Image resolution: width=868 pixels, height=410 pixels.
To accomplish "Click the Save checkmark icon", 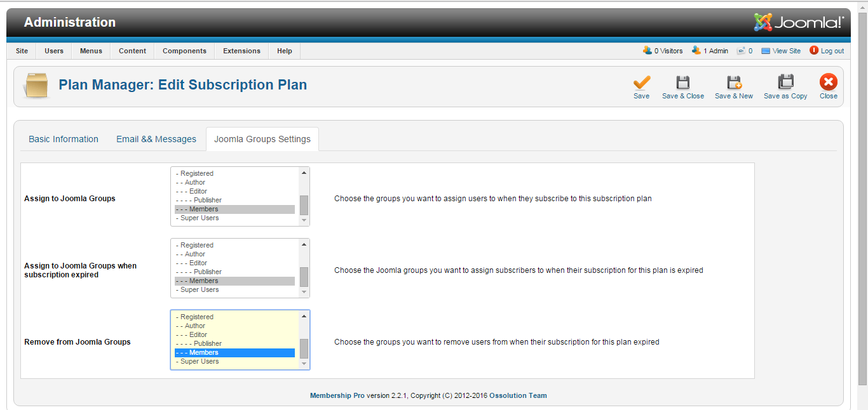I will (x=642, y=83).
